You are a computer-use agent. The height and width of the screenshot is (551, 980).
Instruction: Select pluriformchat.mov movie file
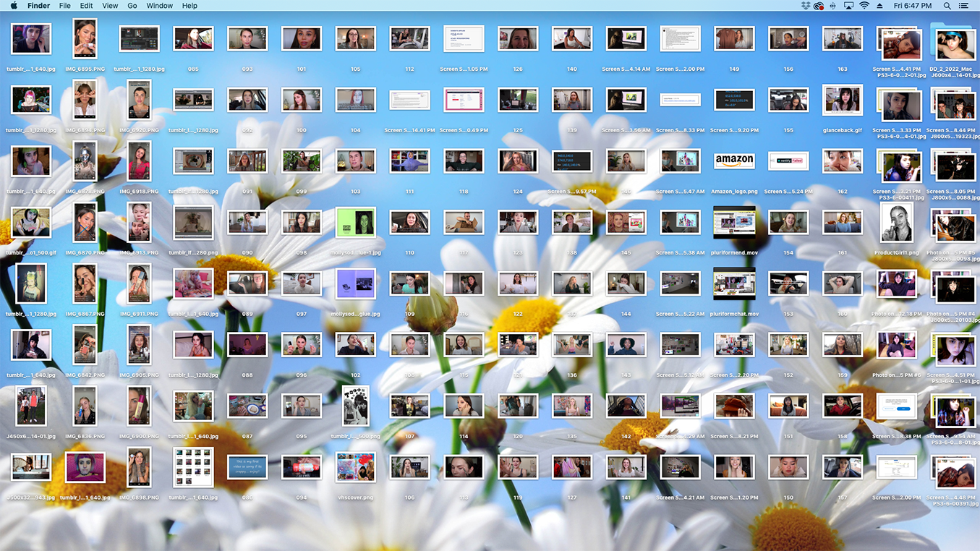pos(734,283)
